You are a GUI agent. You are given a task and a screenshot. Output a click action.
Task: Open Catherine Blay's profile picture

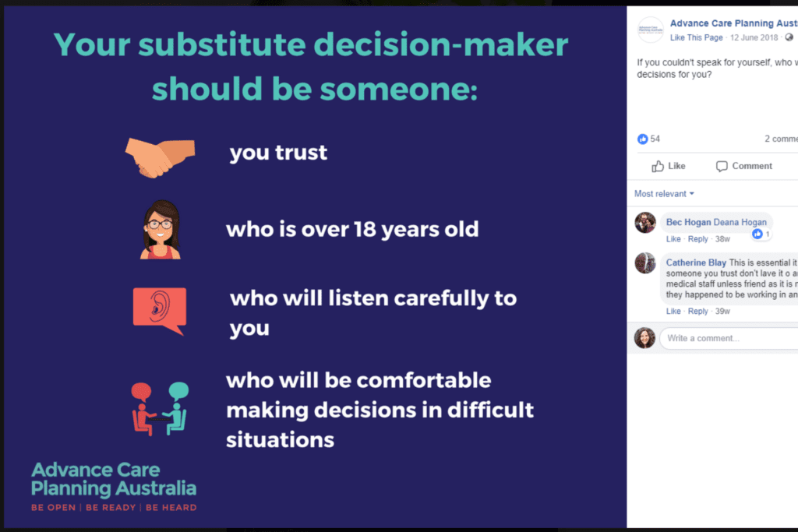[x=645, y=263]
